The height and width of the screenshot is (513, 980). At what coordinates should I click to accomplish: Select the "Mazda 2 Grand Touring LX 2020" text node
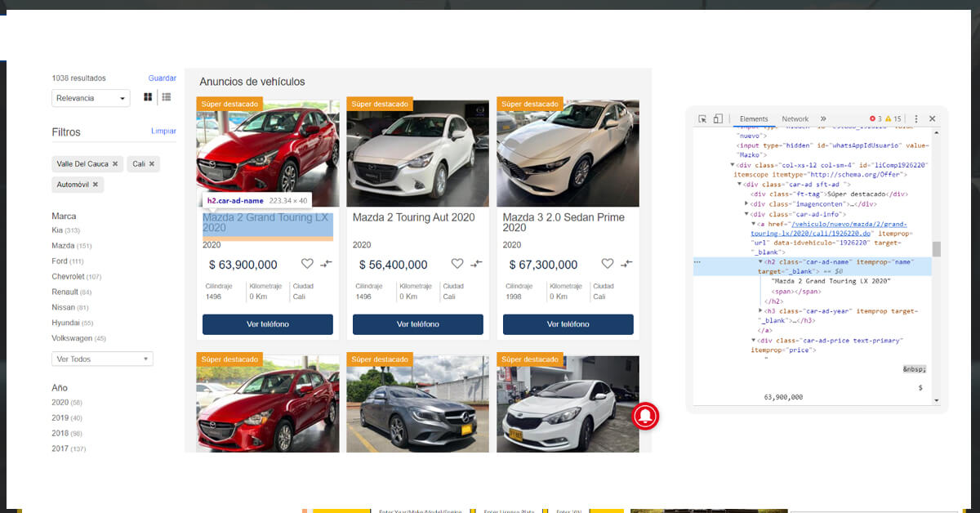pos(831,281)
